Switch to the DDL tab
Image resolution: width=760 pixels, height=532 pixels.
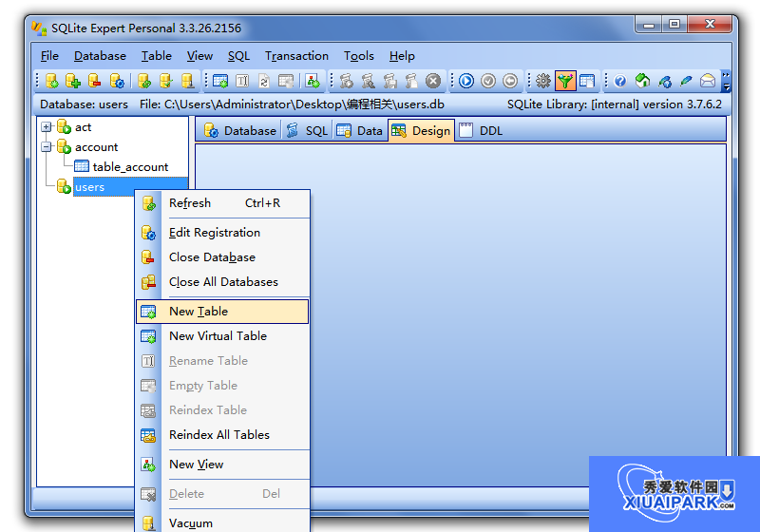tap(481, 130)
